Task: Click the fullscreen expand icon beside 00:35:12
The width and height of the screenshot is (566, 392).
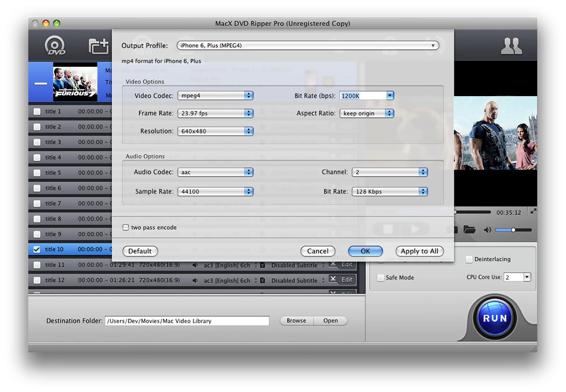Action: click(533, 212)
